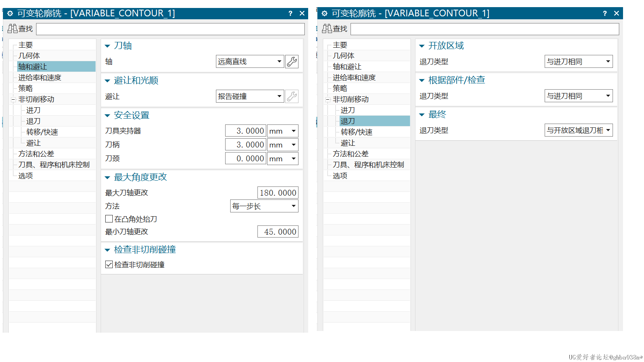Select 策略 in left dialog tree
The height and width of the screenshot is (362, 644).
26,88
